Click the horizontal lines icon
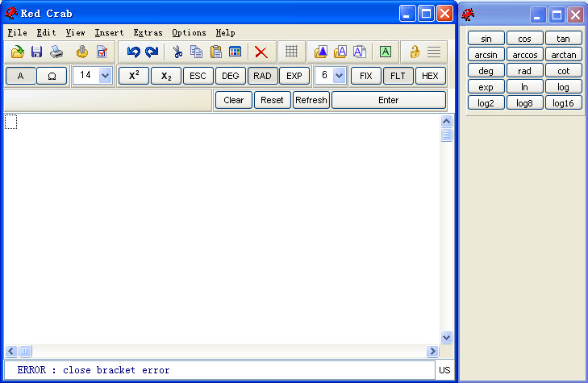The width and height of the screenshot is (588, 383). [x=434, y=52]
